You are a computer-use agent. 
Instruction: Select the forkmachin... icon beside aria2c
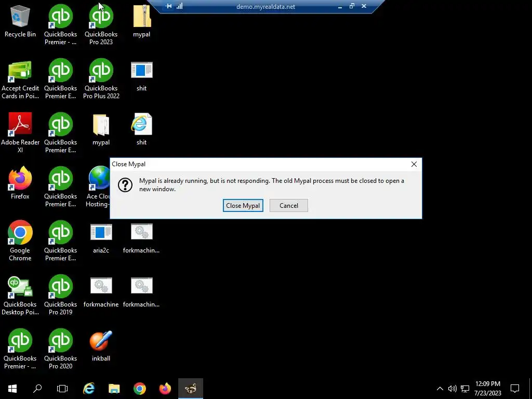coord(141,238)
